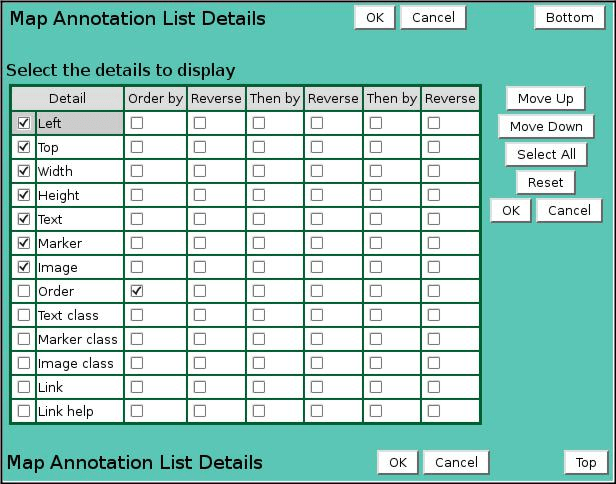Screen dimensions: 616x484
Task: Uncheck the Left detail checkbox
Action: pyautogui.click(x=24, y=123)
